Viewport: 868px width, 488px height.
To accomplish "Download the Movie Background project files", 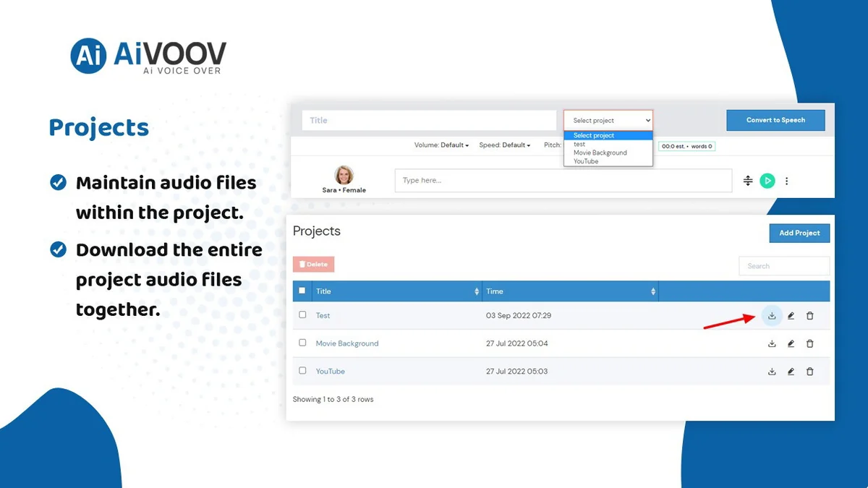I will coord(772,343).
